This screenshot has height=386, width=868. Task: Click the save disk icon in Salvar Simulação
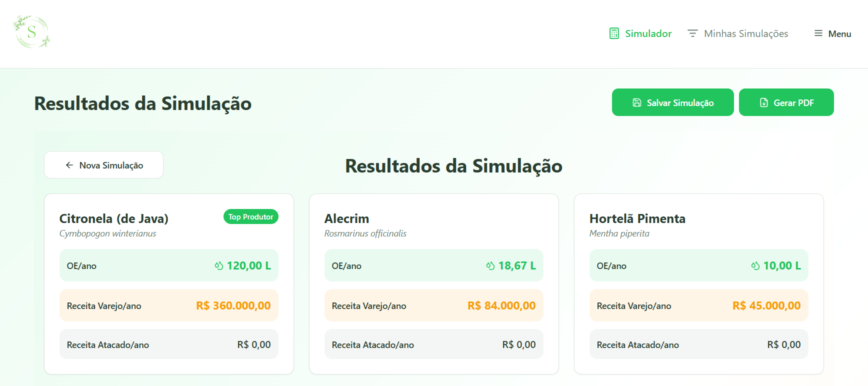tap(636, 102)
